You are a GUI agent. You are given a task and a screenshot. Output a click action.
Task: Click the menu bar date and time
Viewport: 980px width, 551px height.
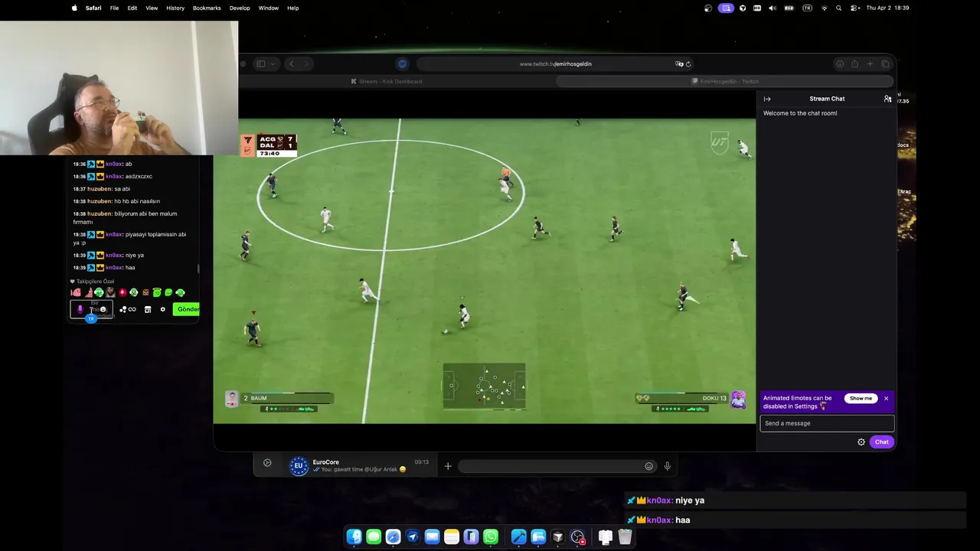pyautogui.click(x=887, y=8)
